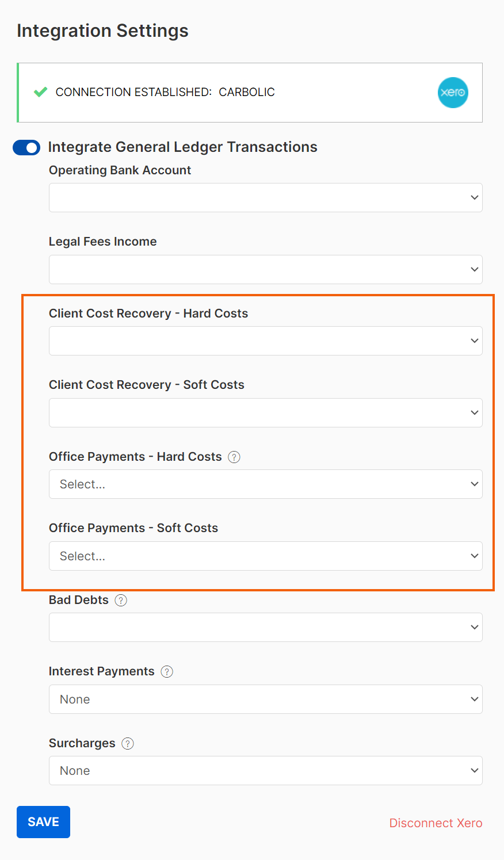This screenshot has width=504, height=860.
Task: Open the Surcharges None dropdown
Action: point(266,770)
